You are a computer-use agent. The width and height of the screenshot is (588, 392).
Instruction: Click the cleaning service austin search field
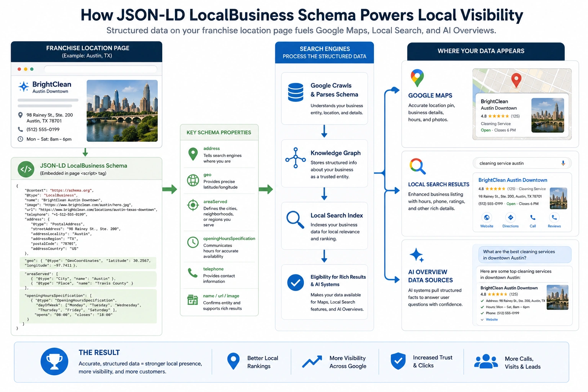point(522,163)
